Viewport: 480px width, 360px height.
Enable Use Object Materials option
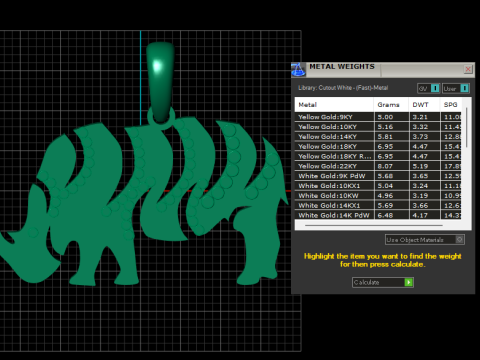pos(425,240)
